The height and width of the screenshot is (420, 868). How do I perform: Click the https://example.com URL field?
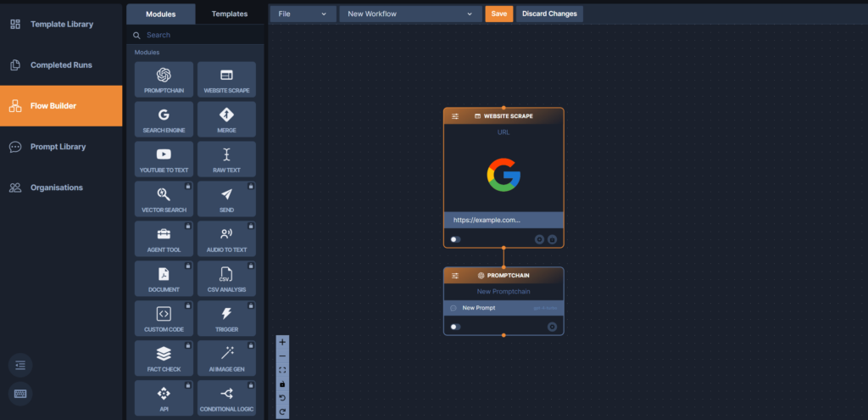[x=504, y=220]
